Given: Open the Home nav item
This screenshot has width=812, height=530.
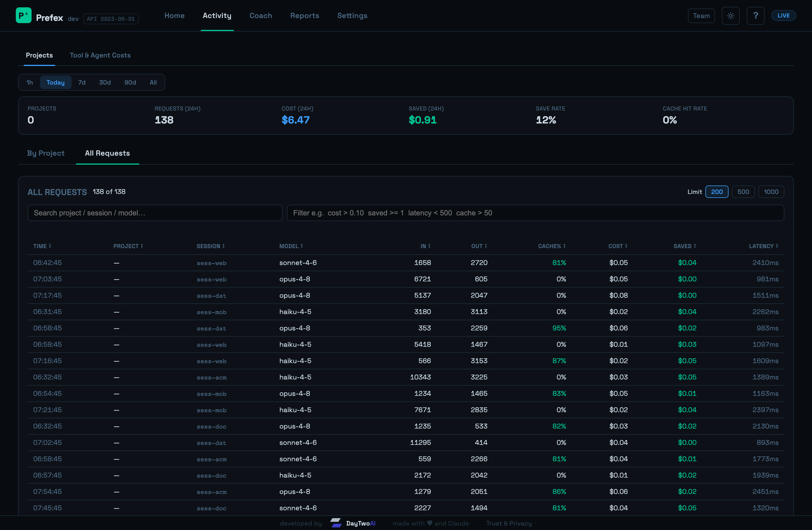Looking at the screenshot, I should (x=174, y=15).
